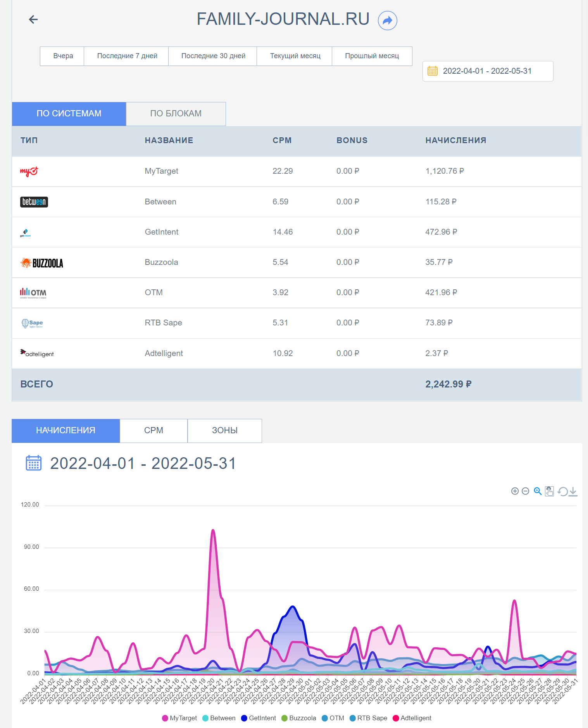Click the FAMILY-JOURNAL.RU page title
Viewport: 588px width, 728px height.
(283, 19)
